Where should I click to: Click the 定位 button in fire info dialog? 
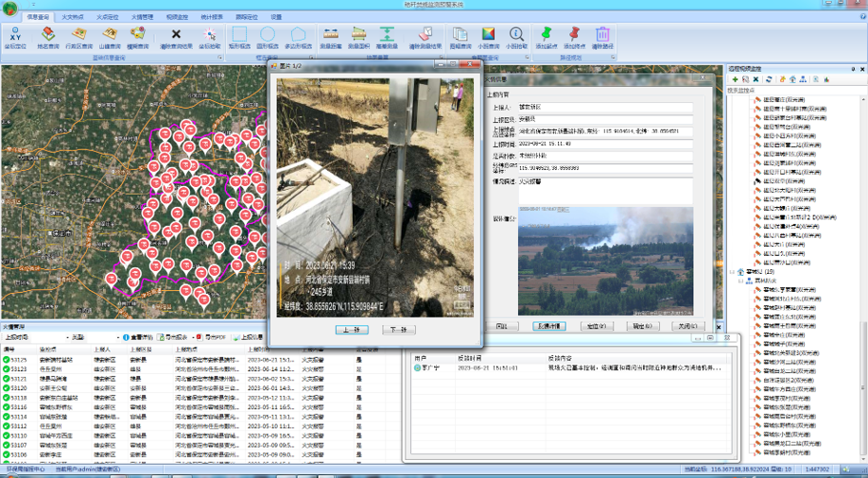595,325
